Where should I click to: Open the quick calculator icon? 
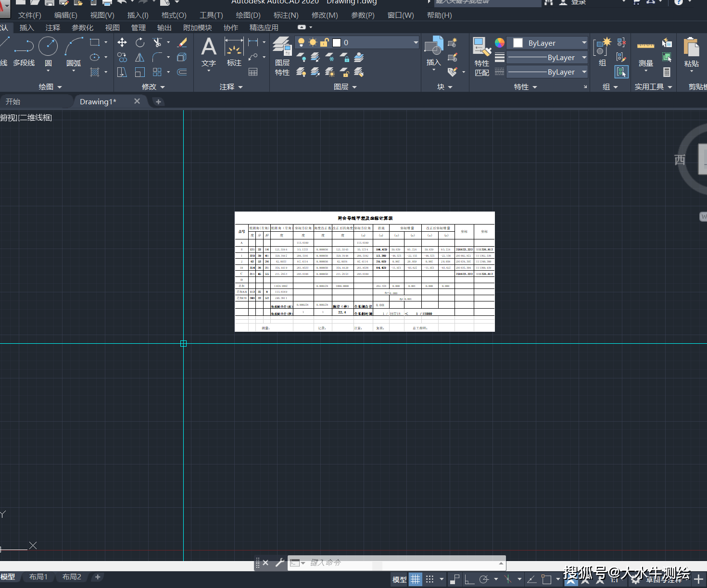tap(667, 72)
